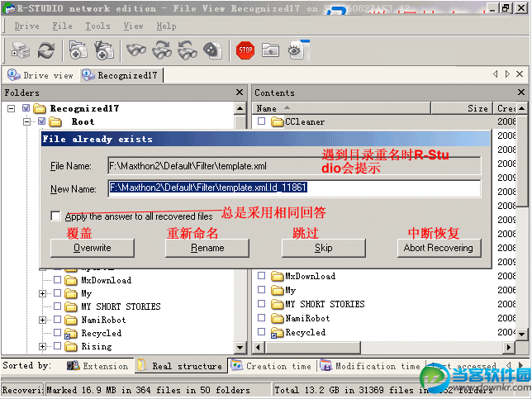Click the CCleaner folder icon in Contents
Image resolution: width=532 pixels, height=399 pixels.
click(x=278, y=121)
